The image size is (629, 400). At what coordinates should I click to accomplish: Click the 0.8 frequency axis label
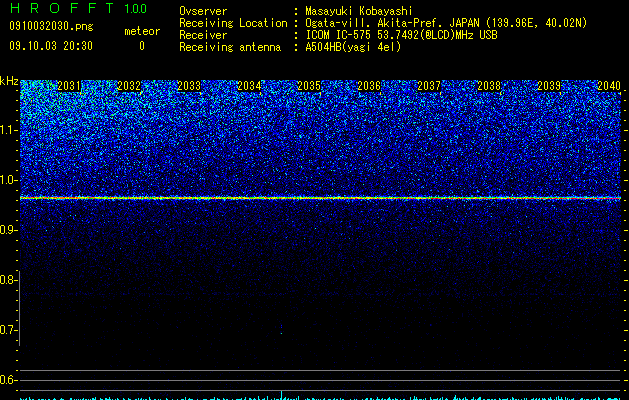pyautogui.click(x=8, y=280)
